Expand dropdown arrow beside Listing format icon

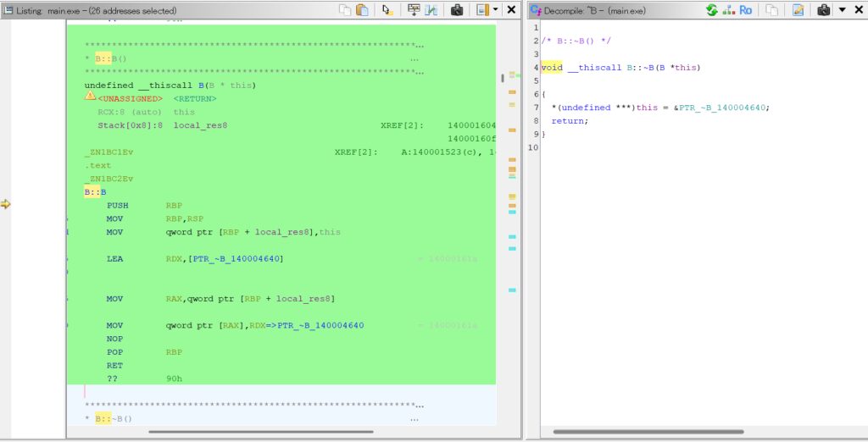495,9
